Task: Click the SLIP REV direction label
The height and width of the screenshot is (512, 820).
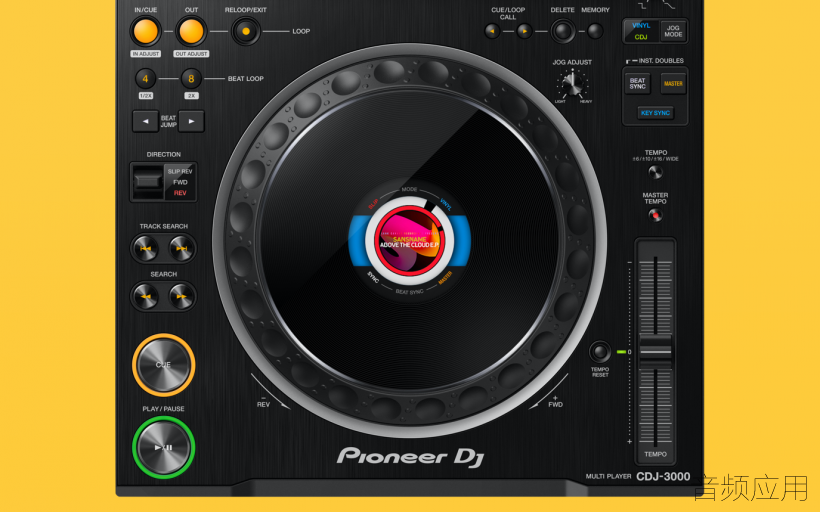Action: point(180,172)
